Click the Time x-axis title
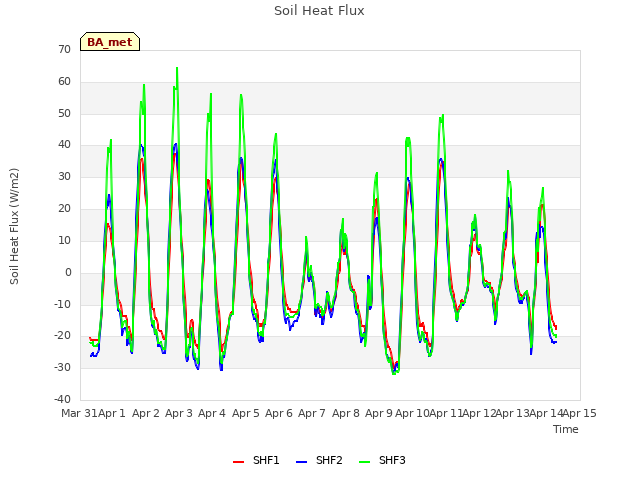 coord(566,429)
